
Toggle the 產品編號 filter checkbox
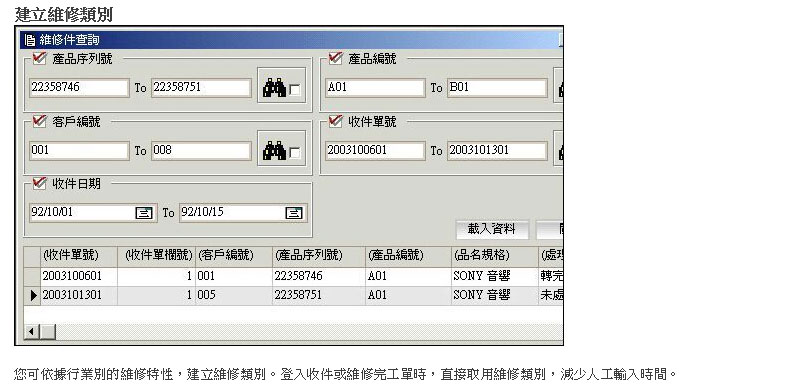click(x=335, y=59)
